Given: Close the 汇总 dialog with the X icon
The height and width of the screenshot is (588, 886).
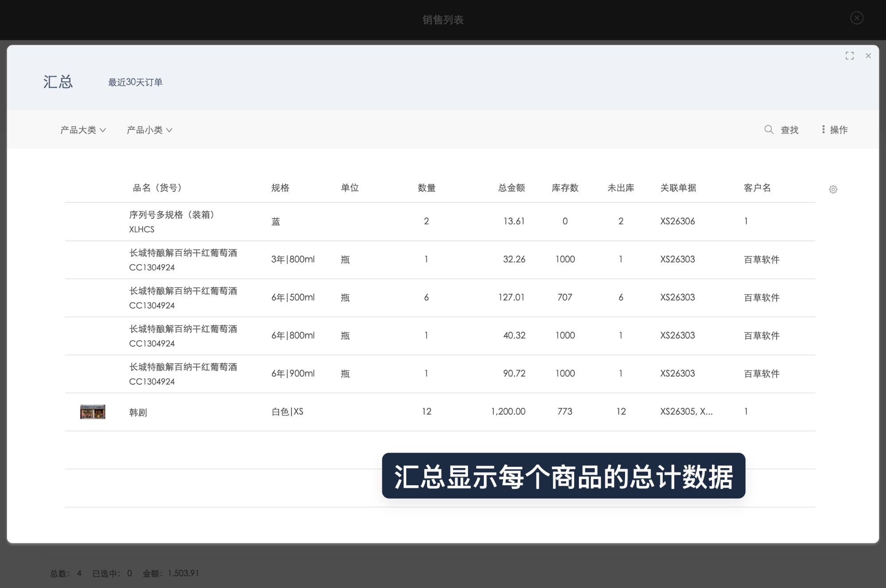Looking at the screenshot, I should 868,56.
